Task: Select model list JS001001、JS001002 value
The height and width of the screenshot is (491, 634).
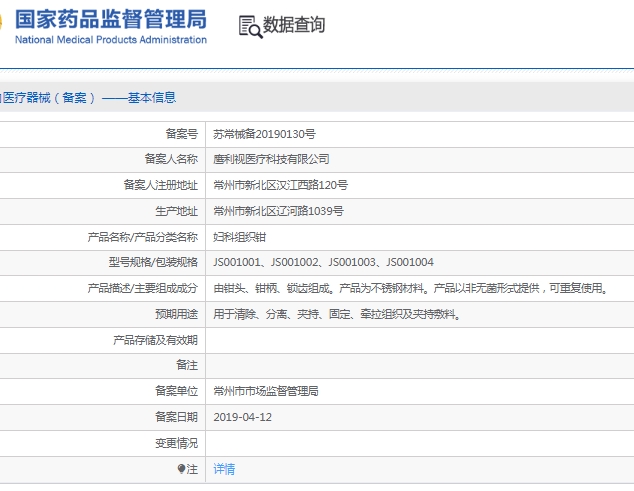Action: coord(323,262)
